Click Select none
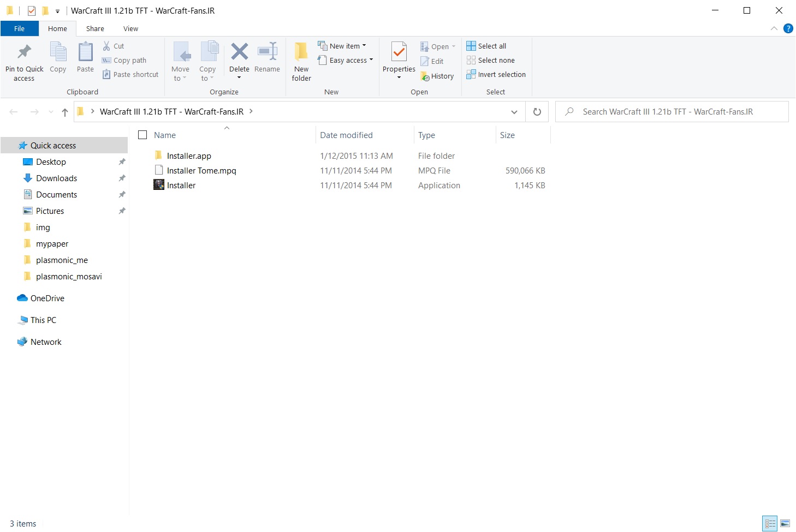This screenshot has width=796, height=532. click(491, 61)
